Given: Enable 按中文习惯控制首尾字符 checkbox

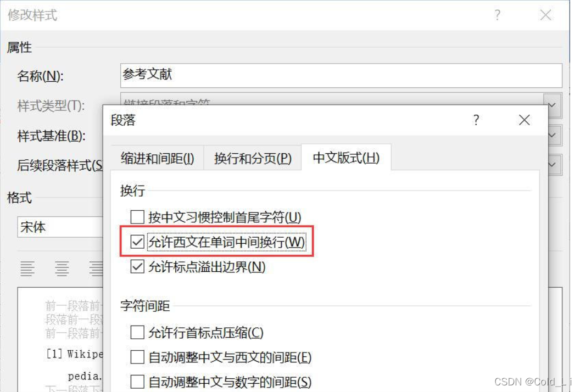Looking at the screenshot, I should (137, 217).
